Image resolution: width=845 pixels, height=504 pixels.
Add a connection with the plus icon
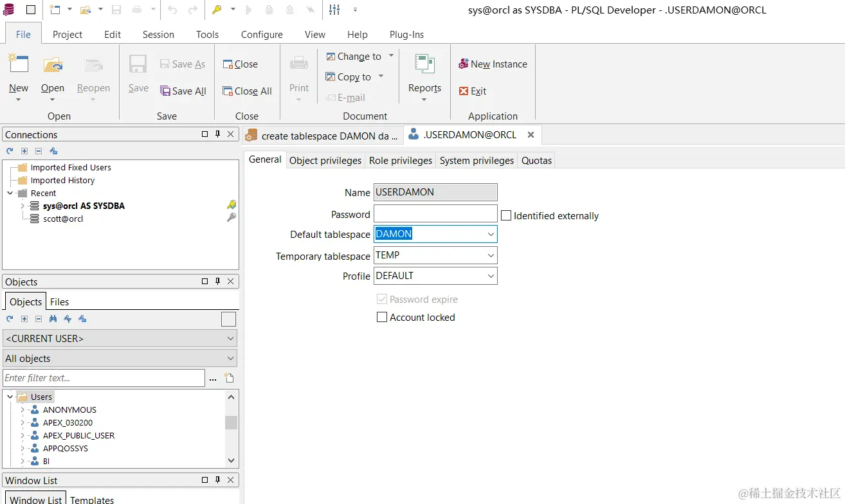tap(24, 151)
